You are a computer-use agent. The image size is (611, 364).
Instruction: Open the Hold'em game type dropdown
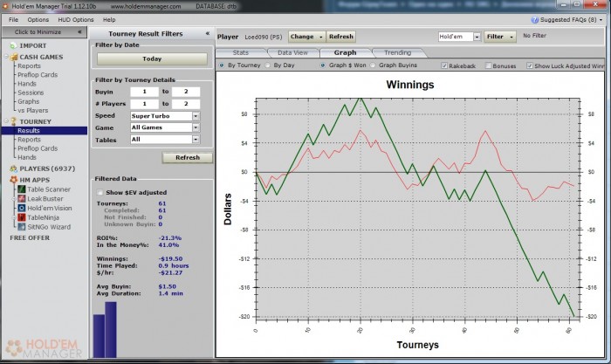(459, 37)
